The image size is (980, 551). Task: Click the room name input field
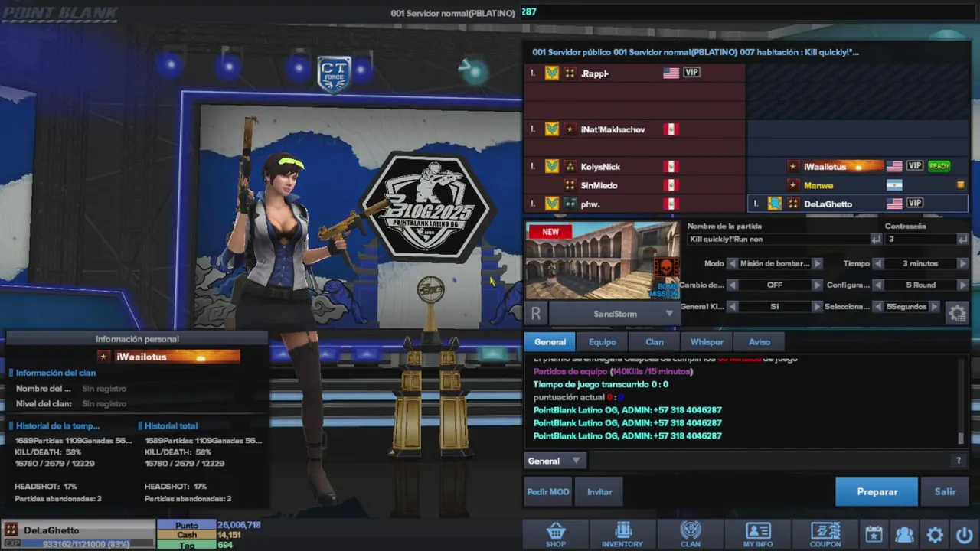pos(778,240)
